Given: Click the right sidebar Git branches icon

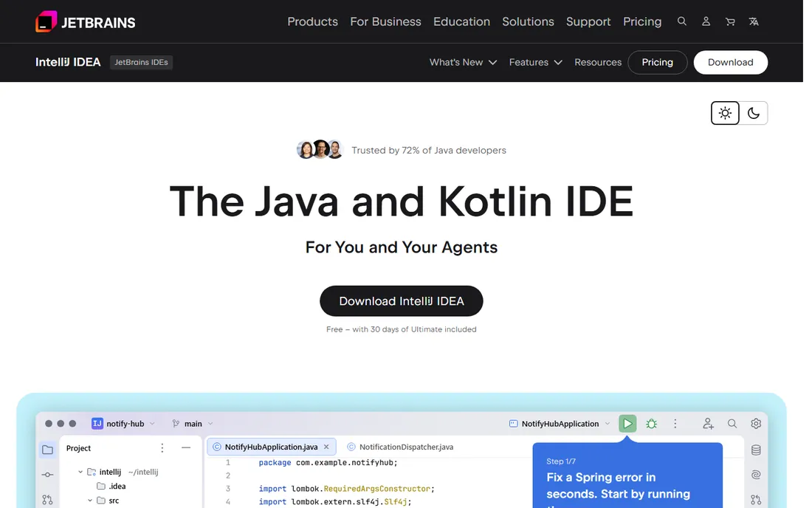Looking at the screenshot, I should pos(756,500).
